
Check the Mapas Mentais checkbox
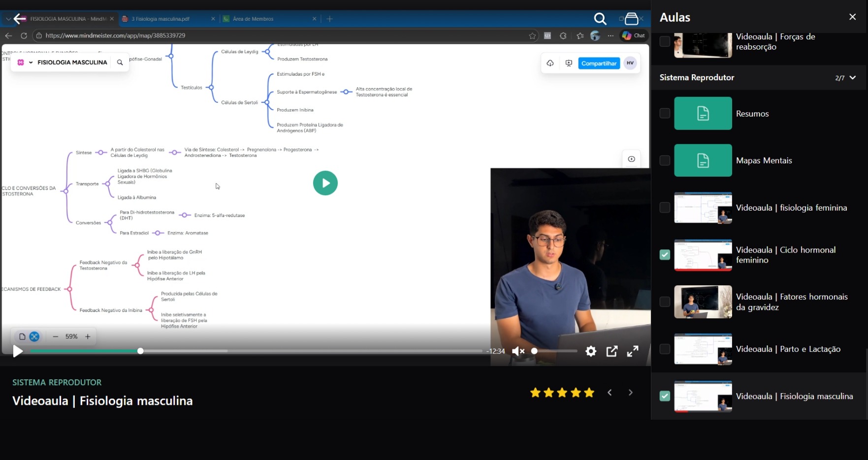[x=665, y=160]
